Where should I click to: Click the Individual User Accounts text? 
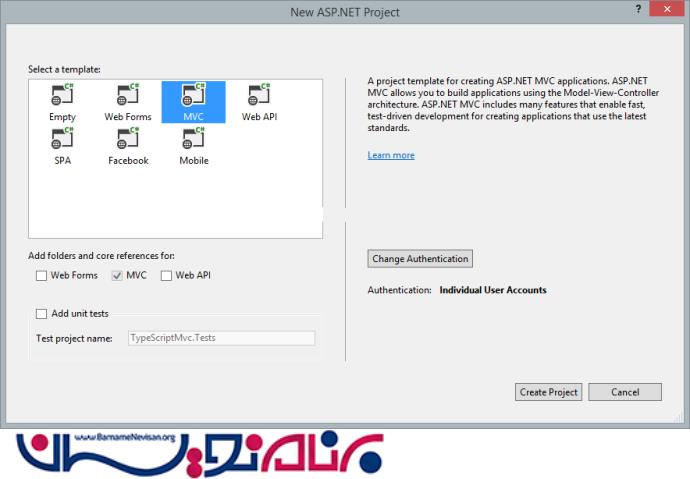click(493, 290)
